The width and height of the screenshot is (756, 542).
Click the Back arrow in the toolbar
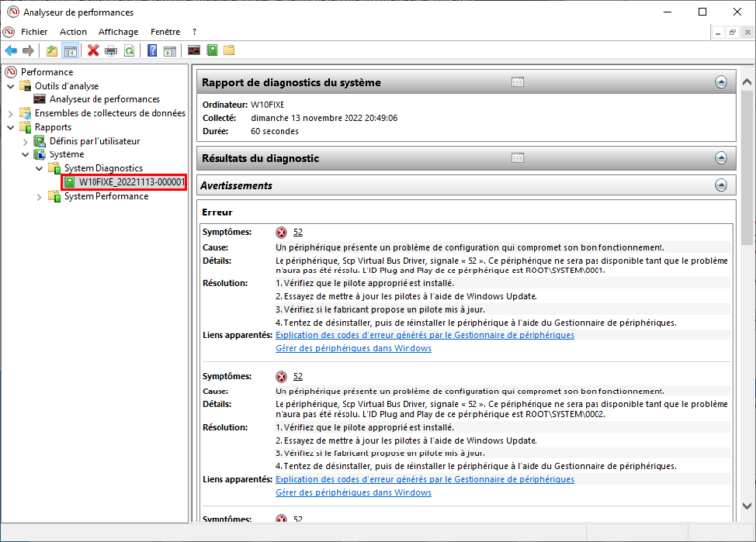click(11, 50)
